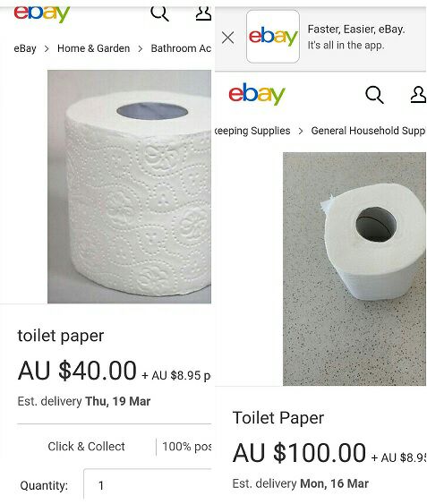Click the Faster, Easier, eBay banner text
This screenshot has width=427, height=504.
(x=356, y=30)
